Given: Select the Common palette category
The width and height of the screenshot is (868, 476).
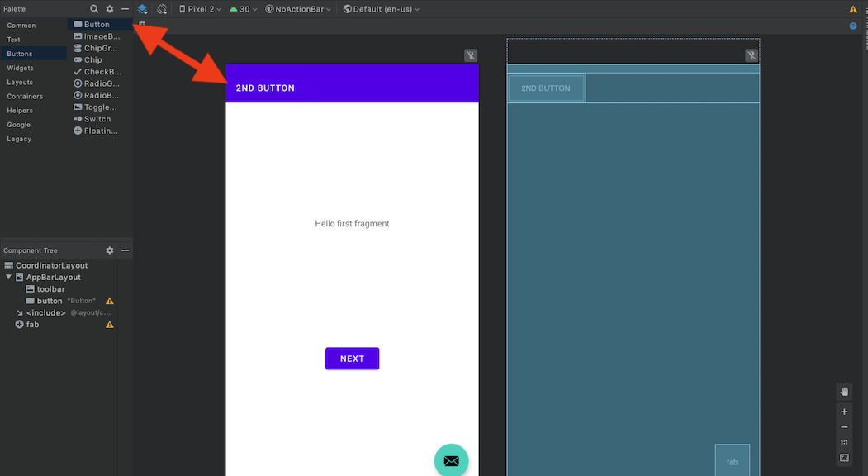Looking at the screenshot, I should 21,26.
